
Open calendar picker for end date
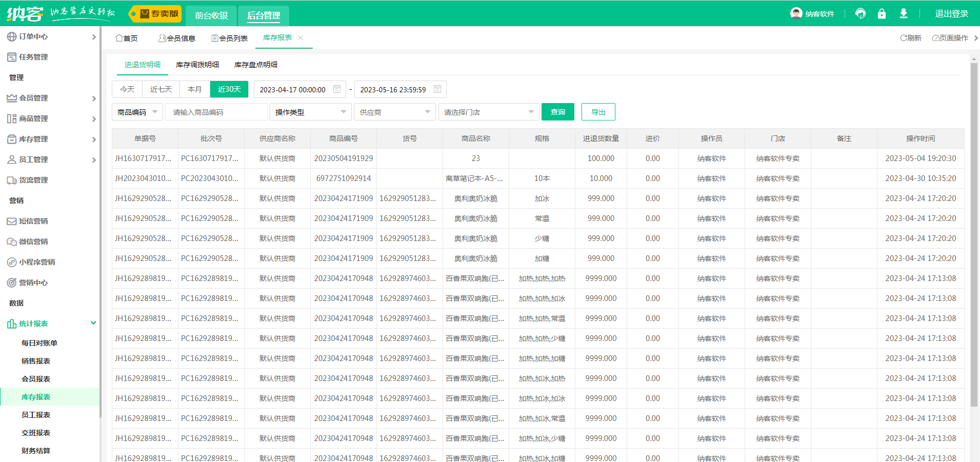coord(437,89)
